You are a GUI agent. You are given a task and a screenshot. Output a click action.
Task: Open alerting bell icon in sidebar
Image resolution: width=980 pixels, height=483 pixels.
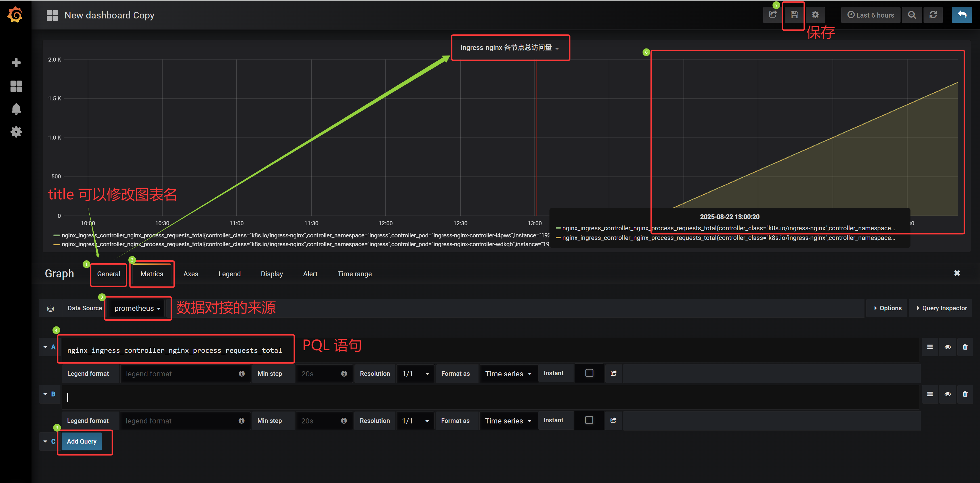point(16,109)
